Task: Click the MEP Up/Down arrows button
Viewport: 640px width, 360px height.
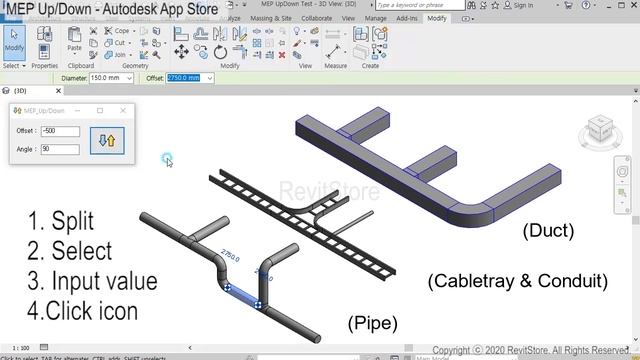Action: tap(107, 140)
